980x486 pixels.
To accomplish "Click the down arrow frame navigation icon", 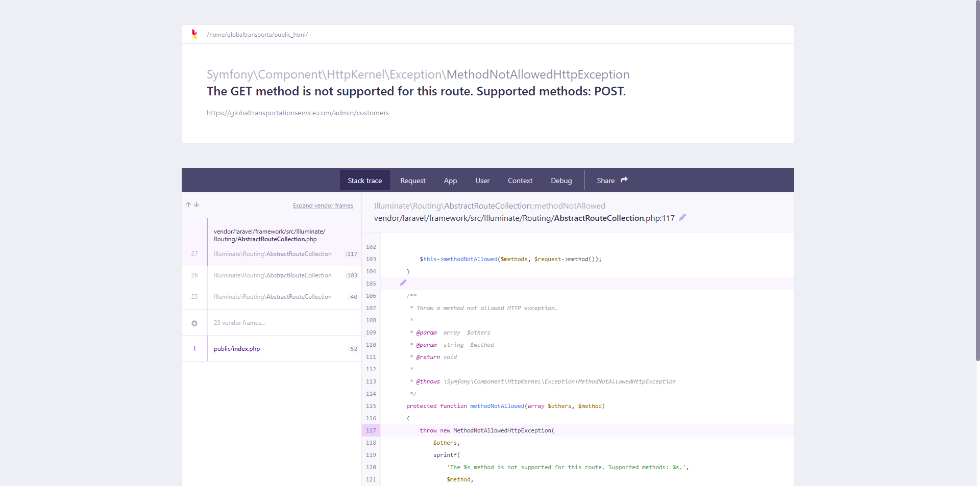I will tap(197, 204).
